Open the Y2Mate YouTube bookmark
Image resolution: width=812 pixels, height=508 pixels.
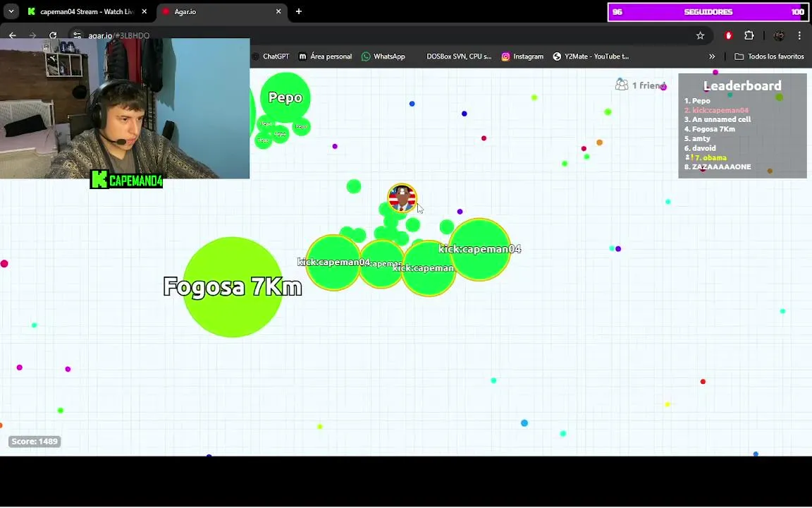pos(591,56)
